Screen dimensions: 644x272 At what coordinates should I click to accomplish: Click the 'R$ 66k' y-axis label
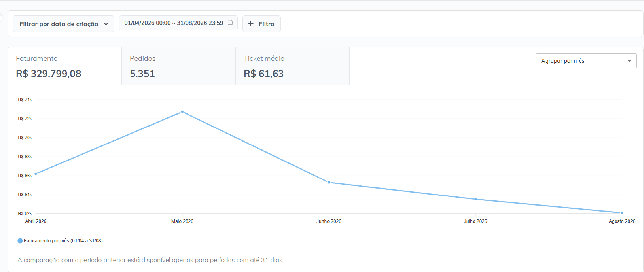tap(25, 176)
